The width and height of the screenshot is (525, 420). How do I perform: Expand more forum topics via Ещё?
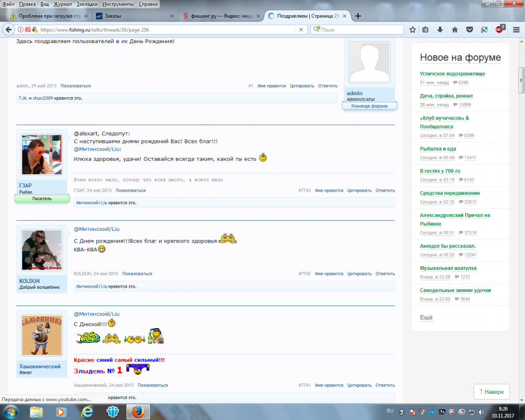coord(426,318)
